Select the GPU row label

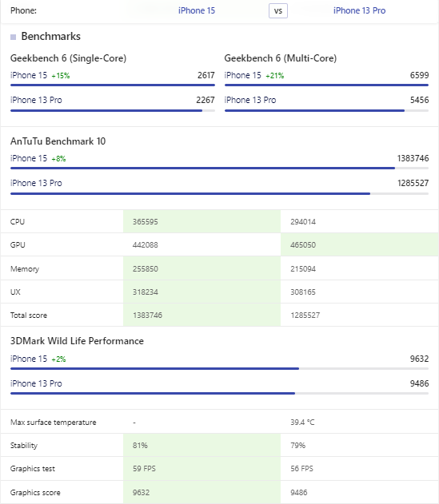[x=18, y=245]
